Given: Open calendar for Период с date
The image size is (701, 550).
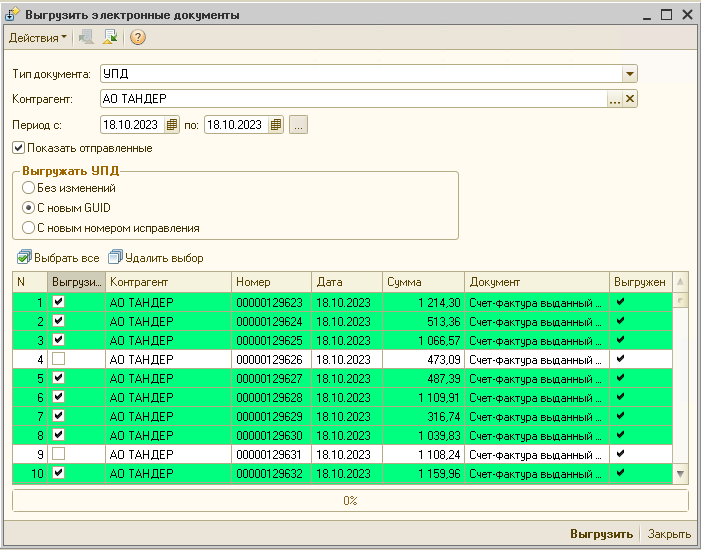Looking at the screenshot, I should pos(172,125).
